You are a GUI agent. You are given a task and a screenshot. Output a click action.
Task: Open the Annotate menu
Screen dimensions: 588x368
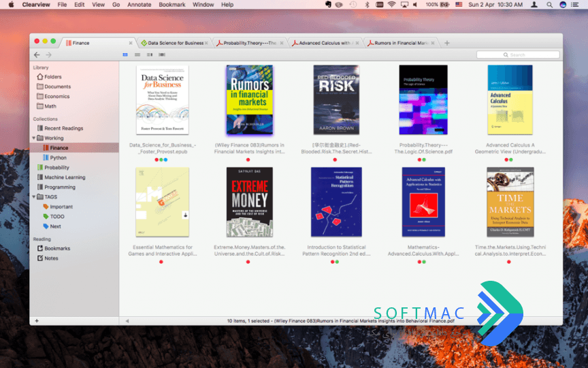[139, 5]
